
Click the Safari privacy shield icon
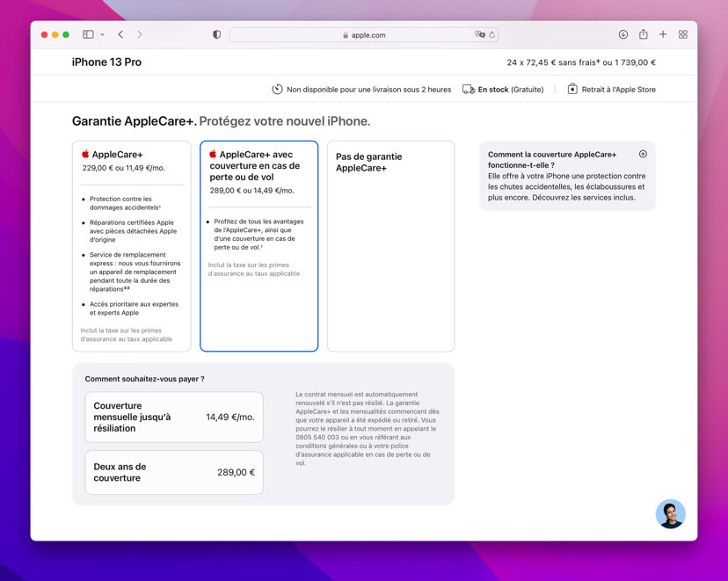[x=215, y=34]
